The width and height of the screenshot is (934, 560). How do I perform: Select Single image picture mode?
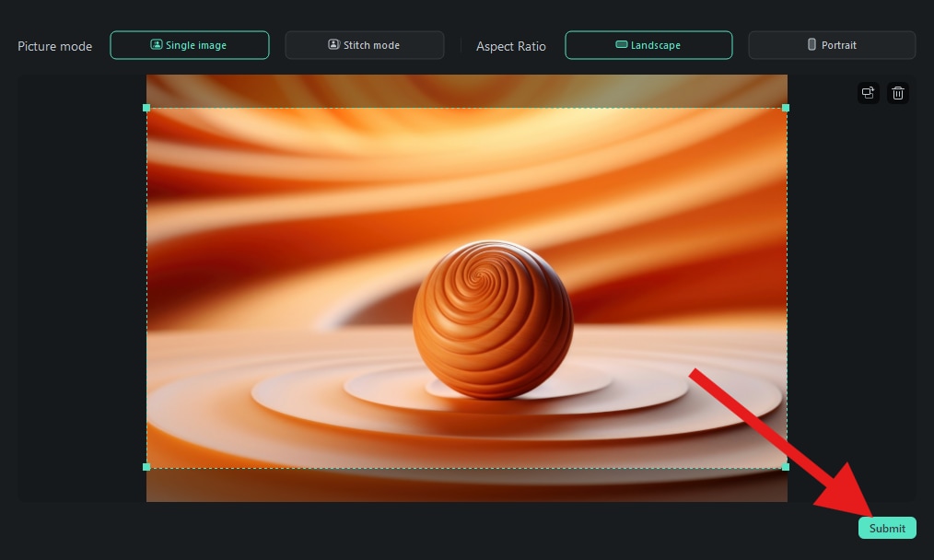(190, 45)
